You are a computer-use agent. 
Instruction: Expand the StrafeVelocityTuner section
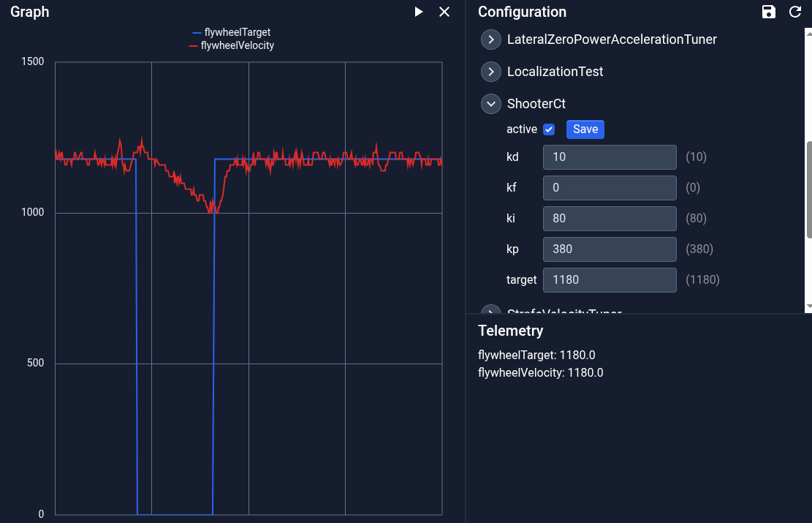click(x=490, y=313)
